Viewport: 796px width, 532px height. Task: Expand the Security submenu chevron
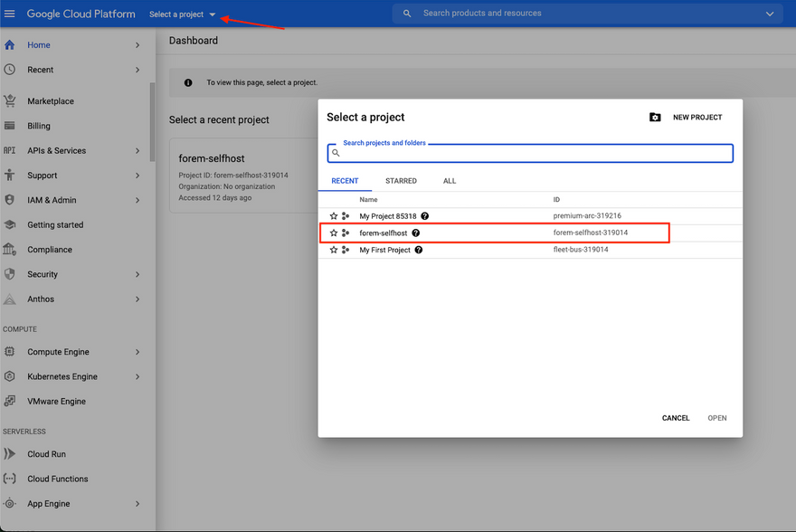coord(137,274)
